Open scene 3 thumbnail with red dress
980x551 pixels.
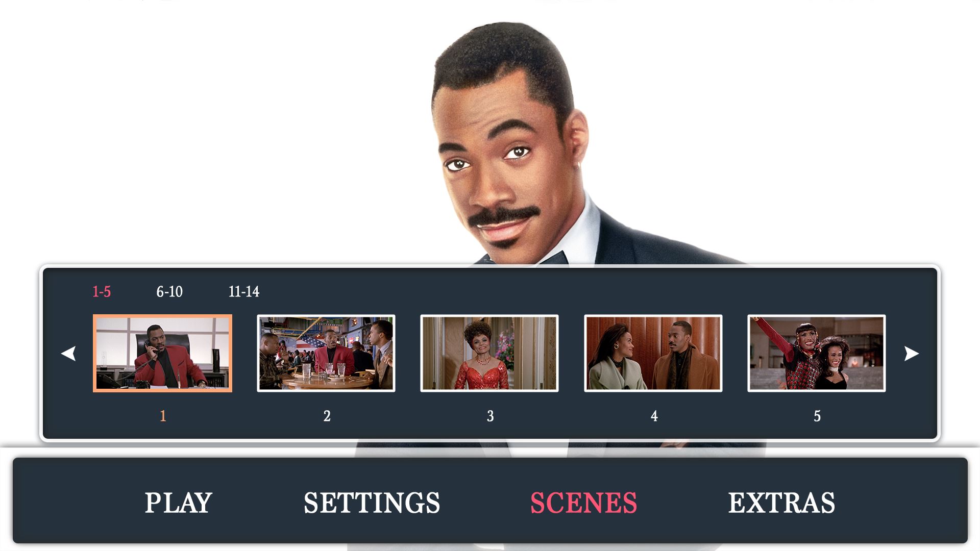(489, 353)
